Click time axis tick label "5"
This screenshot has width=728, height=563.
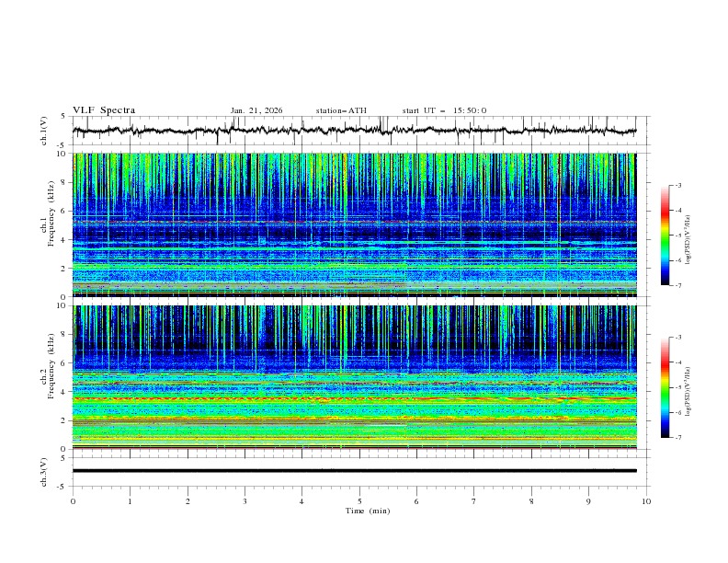coord(359,501)
